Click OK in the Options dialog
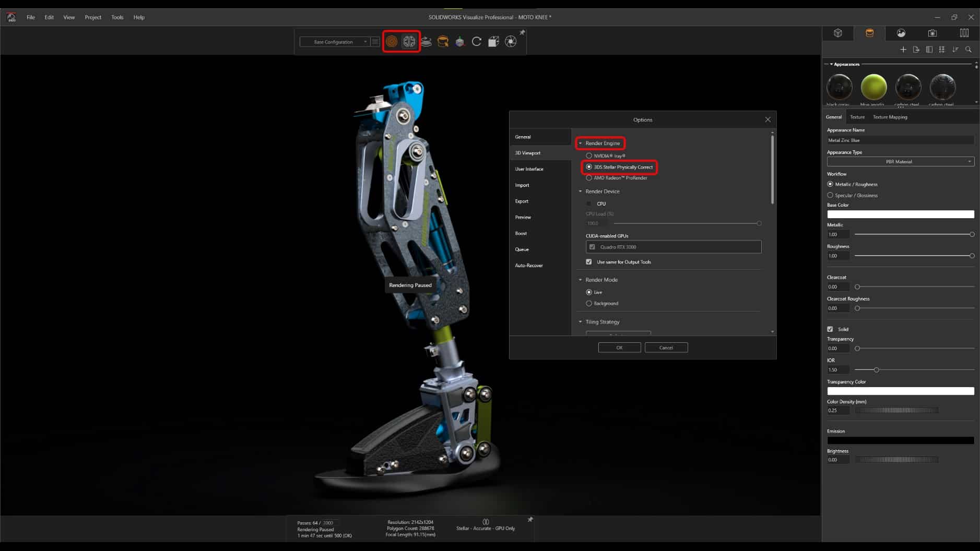The height and width of the screenshot is (551, 980). point(619,347)
